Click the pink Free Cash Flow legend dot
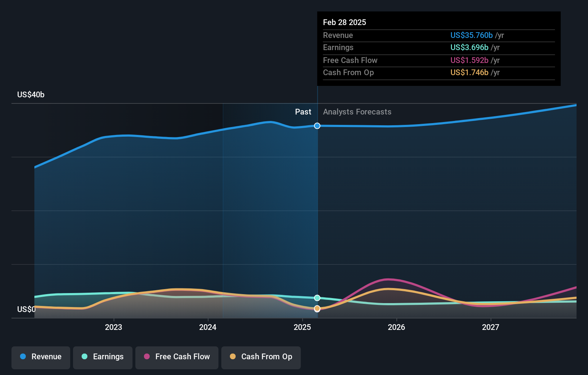 [x=147, y=356]
